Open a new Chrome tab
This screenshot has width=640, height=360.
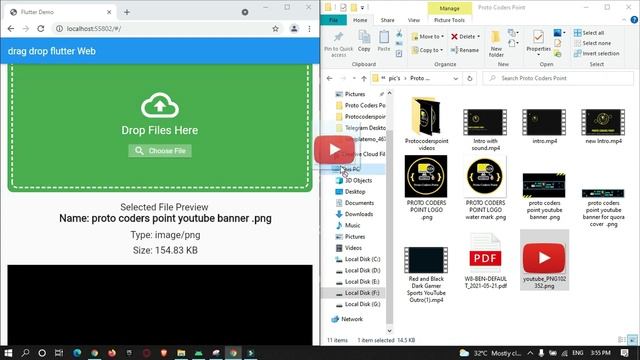point(127,12)
